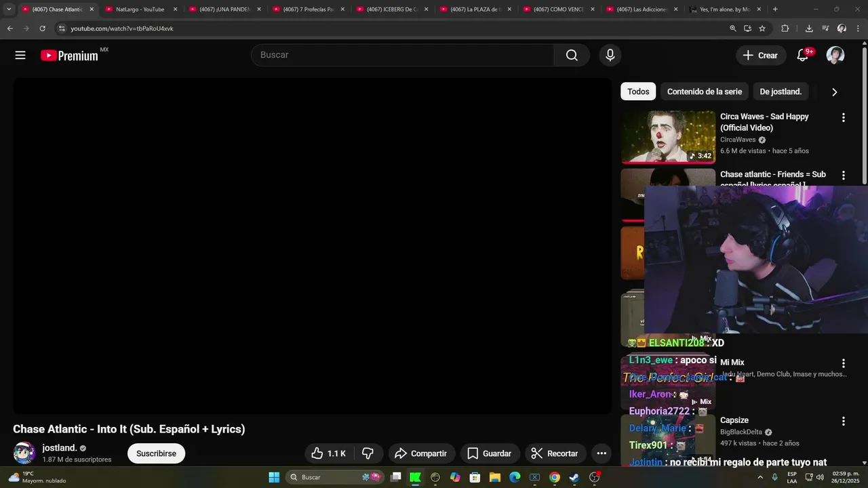Click the Guardar save button
The height and width of the screenshot is (488, 868).
490,453
